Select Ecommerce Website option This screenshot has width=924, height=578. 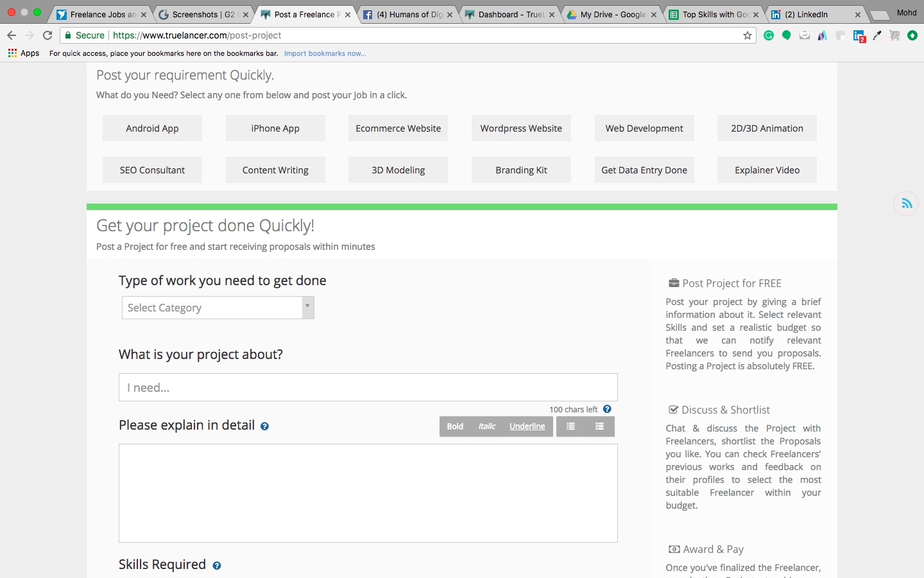pos(398,128)
